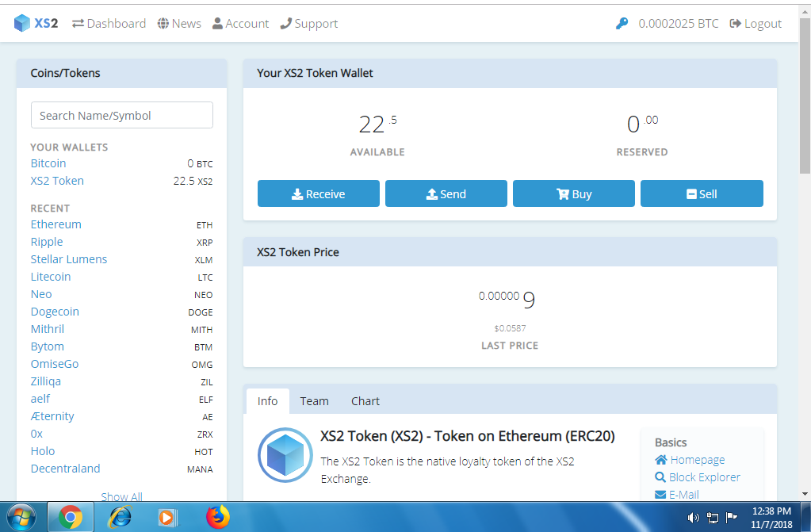Click the Search Name/Symbol field
The height and width of the screenshot is (532, 811).
click(121, 115)
